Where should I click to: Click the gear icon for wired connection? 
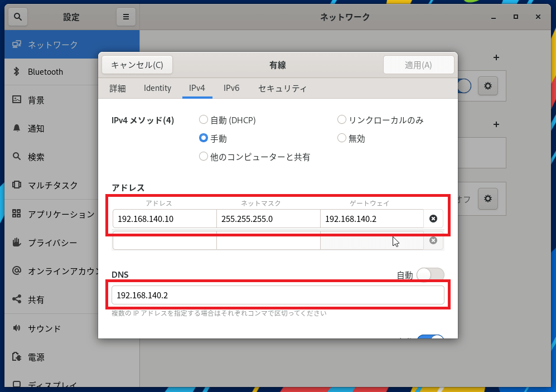pos(488,86)
